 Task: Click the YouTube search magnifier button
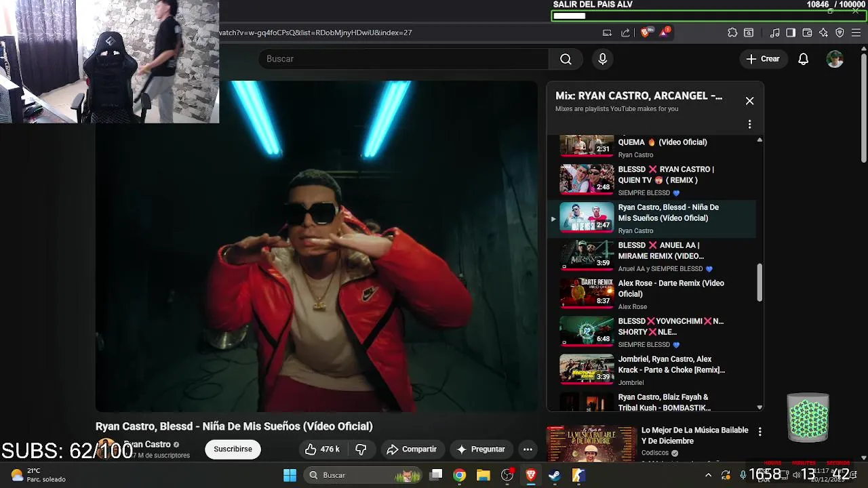coord(566,59)
